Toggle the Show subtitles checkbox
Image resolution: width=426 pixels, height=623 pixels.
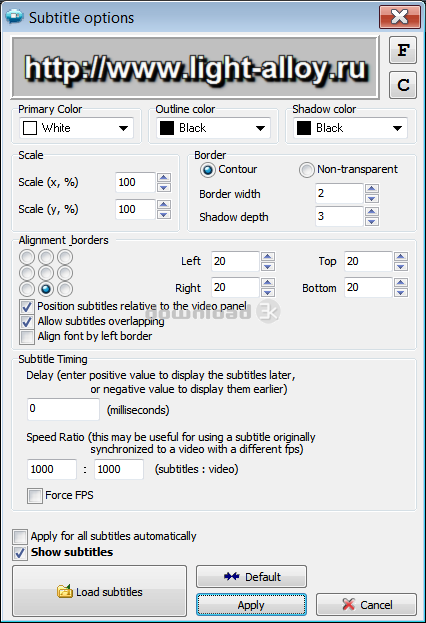pyautogui.click(x=20, y=553)
